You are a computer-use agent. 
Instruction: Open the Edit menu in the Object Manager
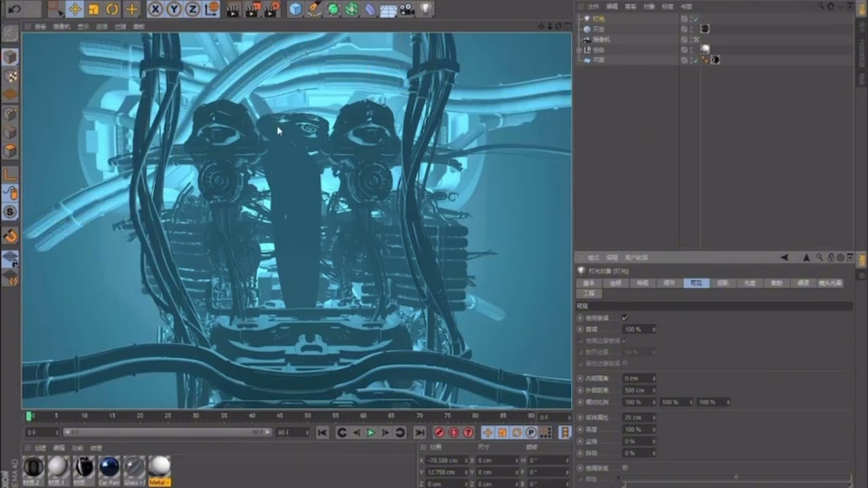612,6
